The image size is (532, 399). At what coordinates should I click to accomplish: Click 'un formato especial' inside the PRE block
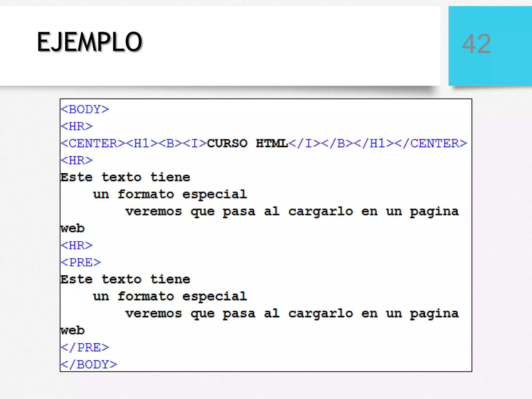point(170,296)
